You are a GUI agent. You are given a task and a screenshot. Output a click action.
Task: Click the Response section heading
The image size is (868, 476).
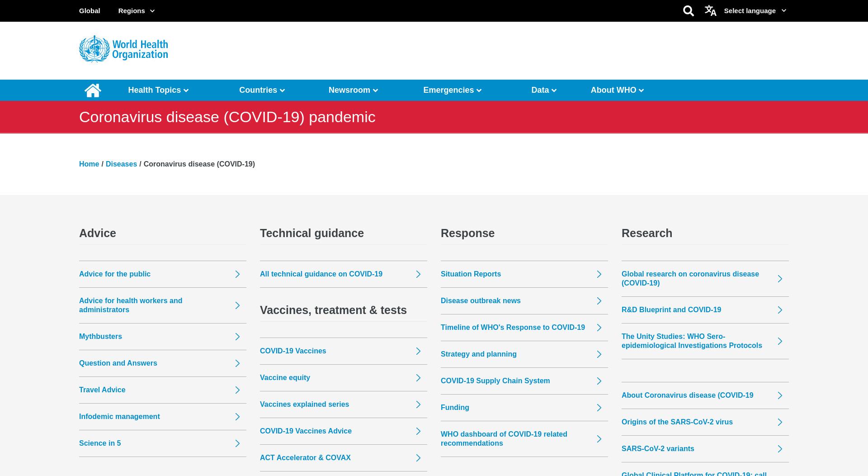(x=467, y=233)
